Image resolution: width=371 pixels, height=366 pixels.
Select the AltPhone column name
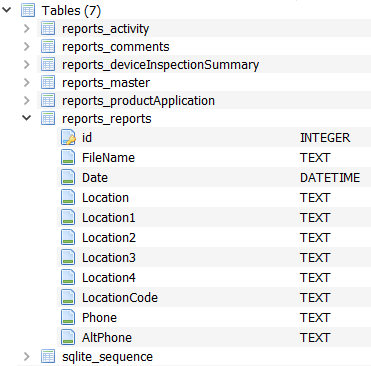point(107,337)
